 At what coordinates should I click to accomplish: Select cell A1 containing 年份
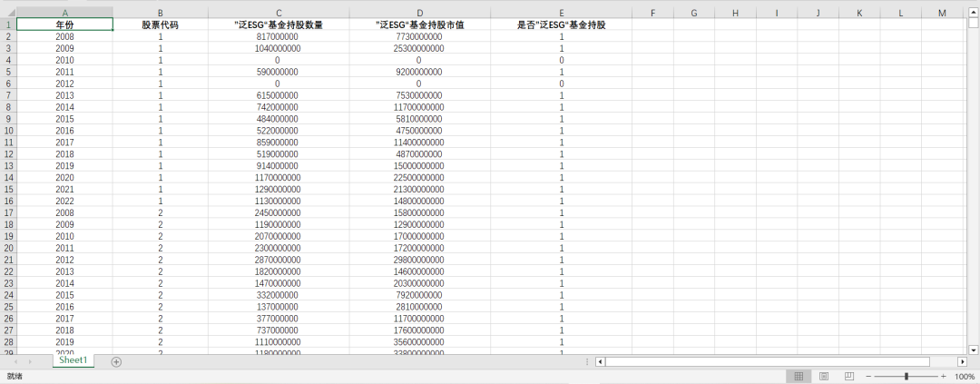[64, 25]
